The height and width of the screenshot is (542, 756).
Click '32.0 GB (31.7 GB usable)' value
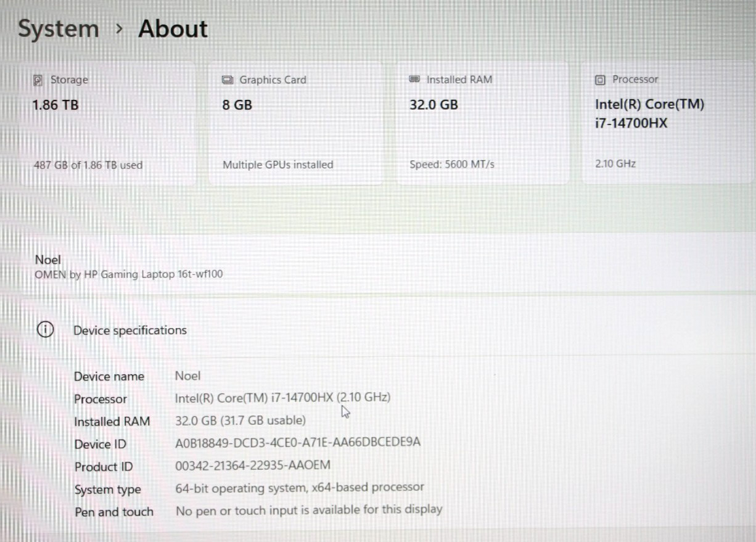(240, 421)
